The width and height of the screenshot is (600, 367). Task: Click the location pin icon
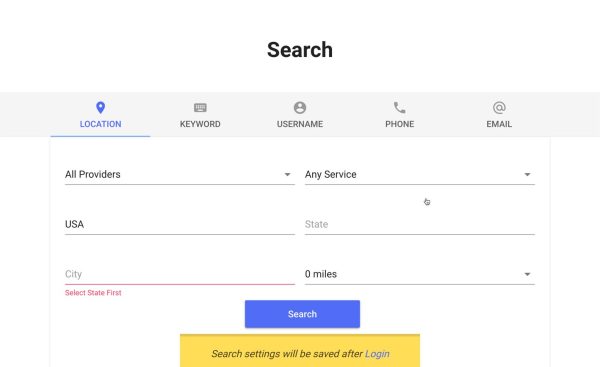pos(100,108)
